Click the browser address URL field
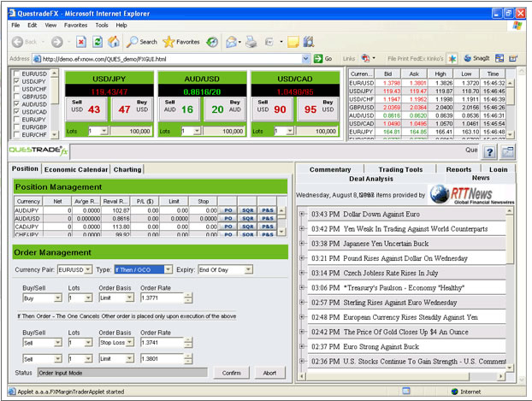Screen dimensions: 532x401 (171, 59)
